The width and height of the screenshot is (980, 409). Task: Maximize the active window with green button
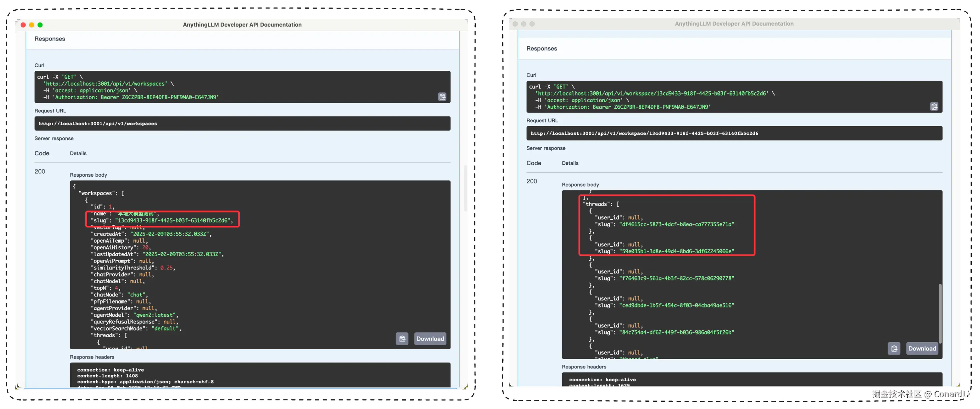(40, 25)
